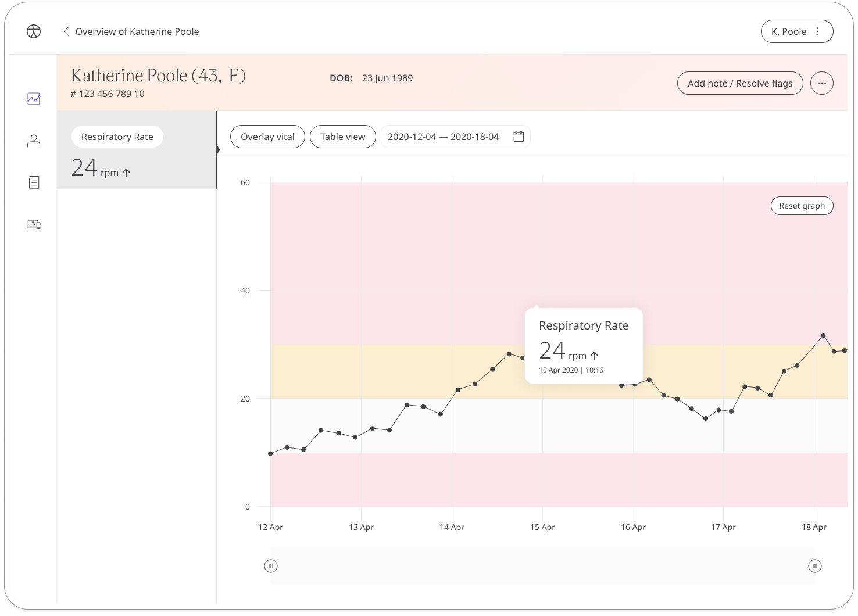Click the patient ID # 123 456 789 10
The width and height of the screenshot is (858, 616).
click(x=108, y=94)
